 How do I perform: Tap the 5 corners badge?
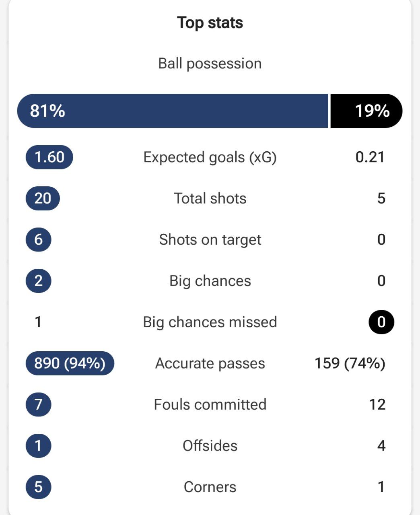tap(38, 487)
